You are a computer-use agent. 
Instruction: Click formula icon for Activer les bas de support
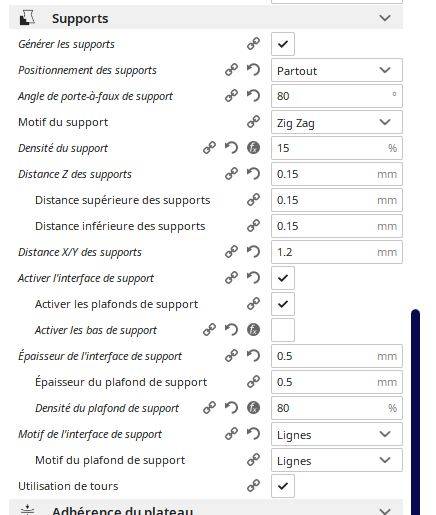point(253,330)
